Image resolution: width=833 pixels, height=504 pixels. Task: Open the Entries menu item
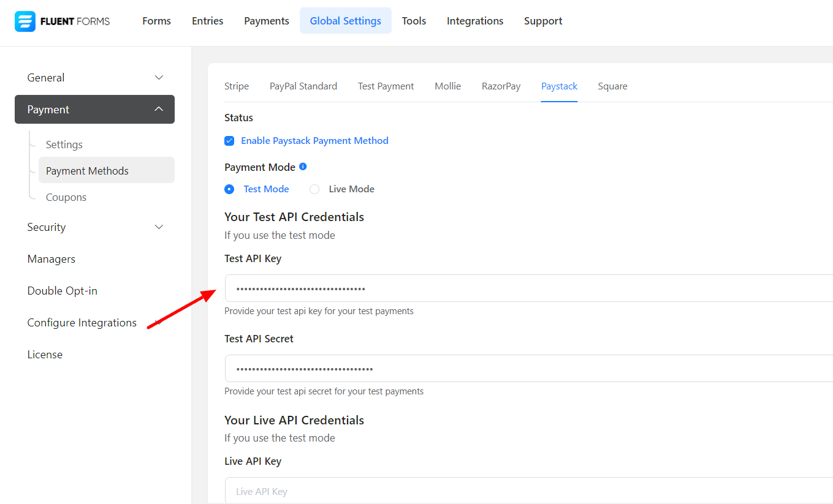[207, 21]
